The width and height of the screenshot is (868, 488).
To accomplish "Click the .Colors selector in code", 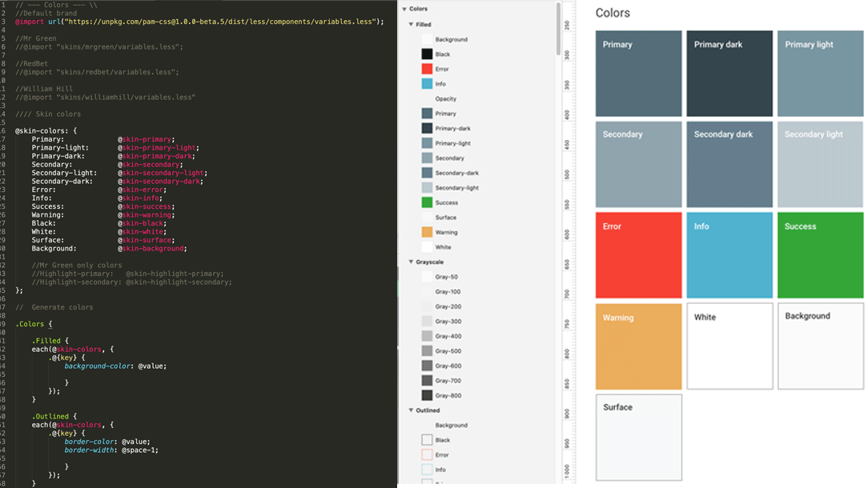I will (30, 324).
